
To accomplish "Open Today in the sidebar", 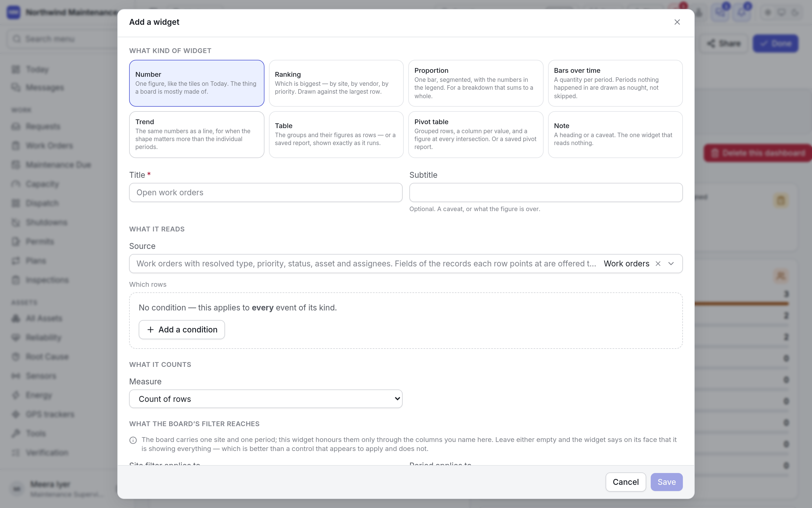I will pyautogui.click(x=37, y=69).
